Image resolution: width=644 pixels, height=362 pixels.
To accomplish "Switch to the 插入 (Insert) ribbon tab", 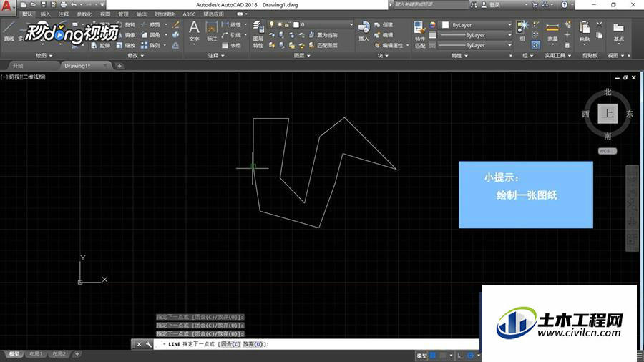I will coord(45,14).
